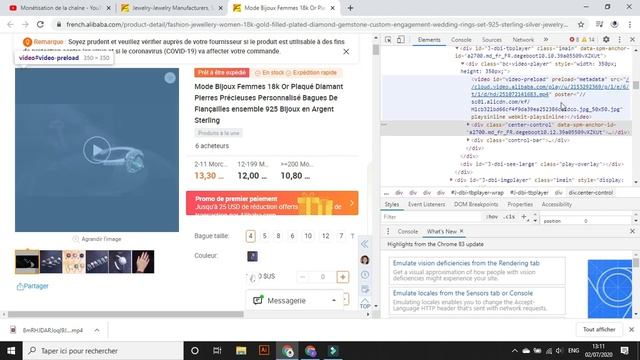Toggle the device toolbar icon in DevTools

point(400,40)
